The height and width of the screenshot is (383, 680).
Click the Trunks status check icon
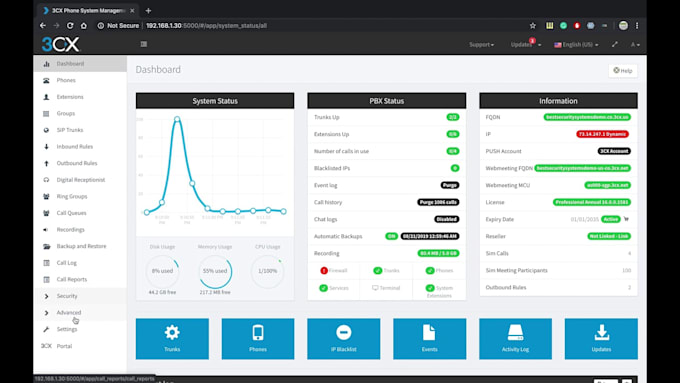coord(377,271)
